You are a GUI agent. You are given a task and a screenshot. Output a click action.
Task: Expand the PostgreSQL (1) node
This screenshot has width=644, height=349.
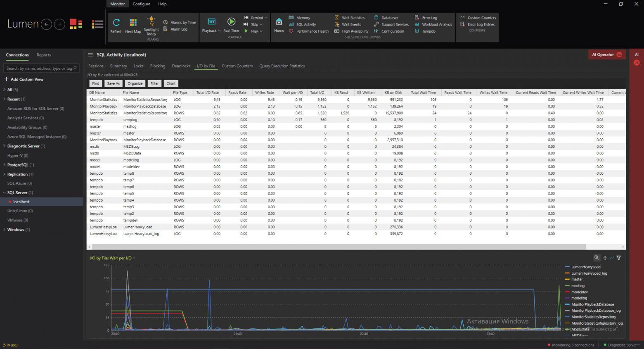pyautogui.click(x=4, y=165)
